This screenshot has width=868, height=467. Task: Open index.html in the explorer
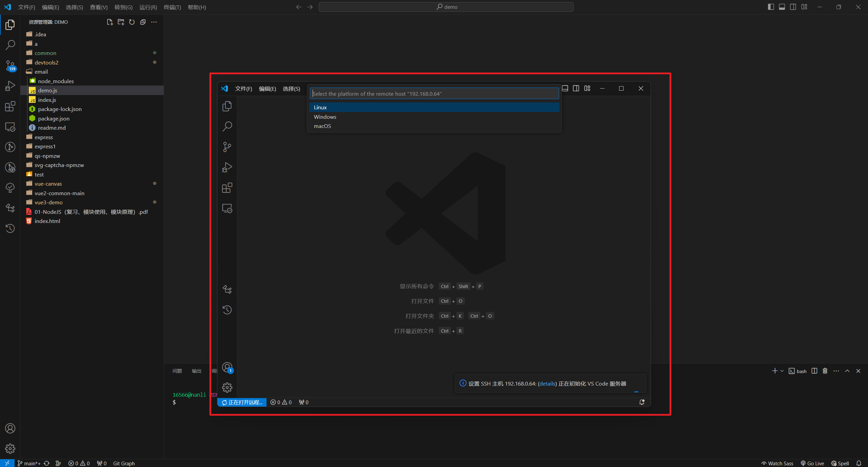[47, 221]
